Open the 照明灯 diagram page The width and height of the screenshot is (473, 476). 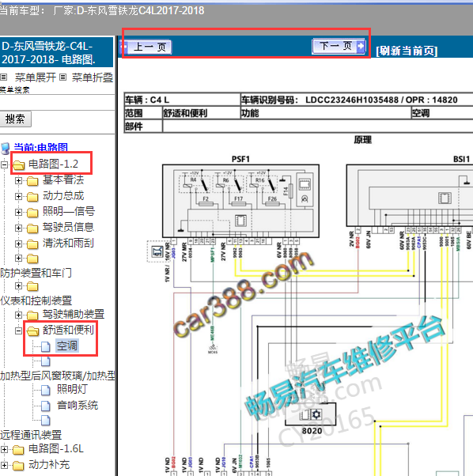point(72,390)
